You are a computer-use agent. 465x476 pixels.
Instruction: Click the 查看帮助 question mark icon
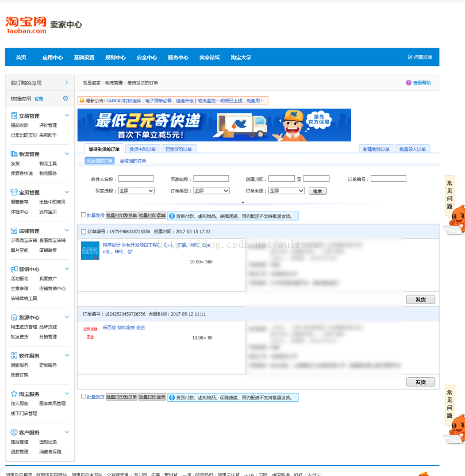pos(409,83)
